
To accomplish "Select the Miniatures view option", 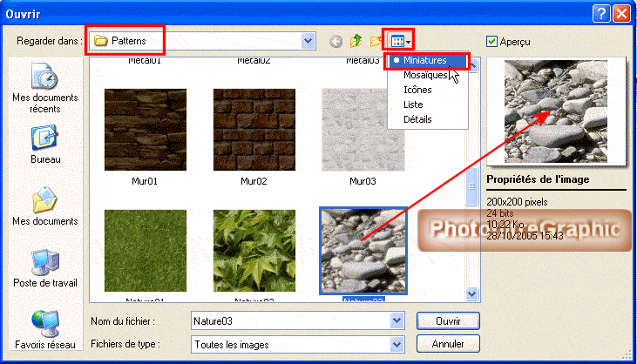I will tap(425, 61).
